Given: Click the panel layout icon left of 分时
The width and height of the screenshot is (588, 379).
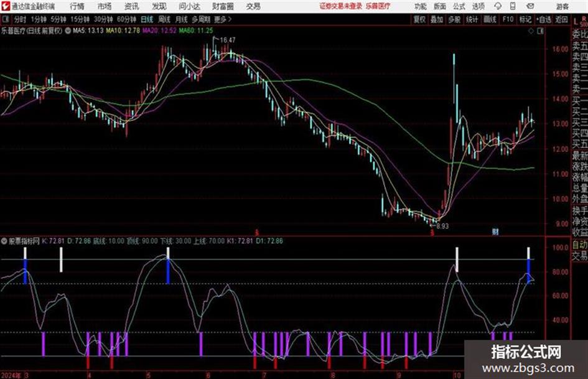Looking at the screenshot, I should 5,19.
